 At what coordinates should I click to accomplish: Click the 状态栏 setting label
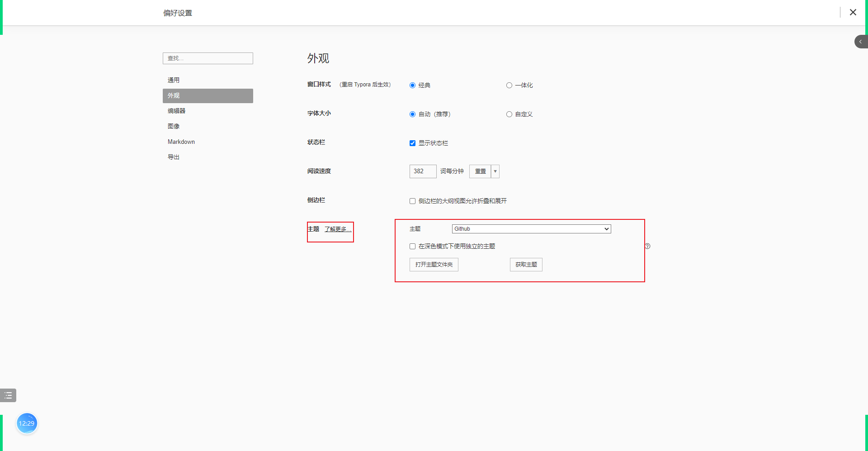point(316,142)
